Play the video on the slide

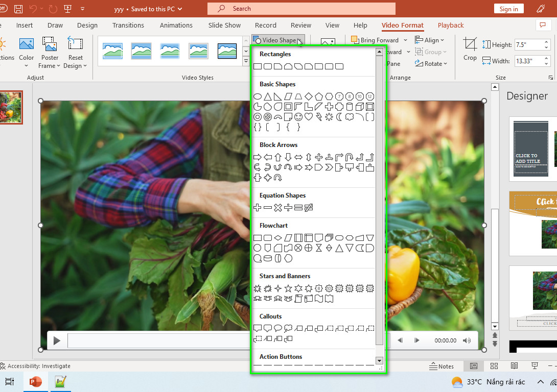point(57,341)
